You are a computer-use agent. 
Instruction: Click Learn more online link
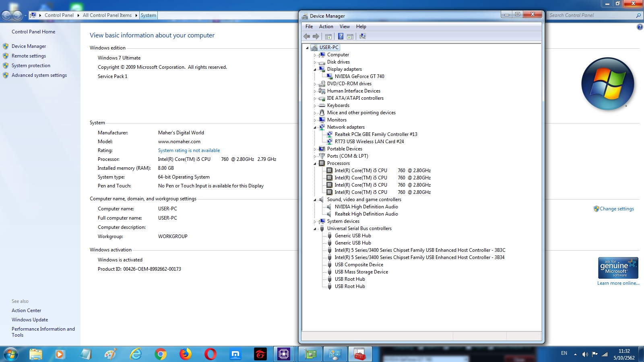point(618,283)
